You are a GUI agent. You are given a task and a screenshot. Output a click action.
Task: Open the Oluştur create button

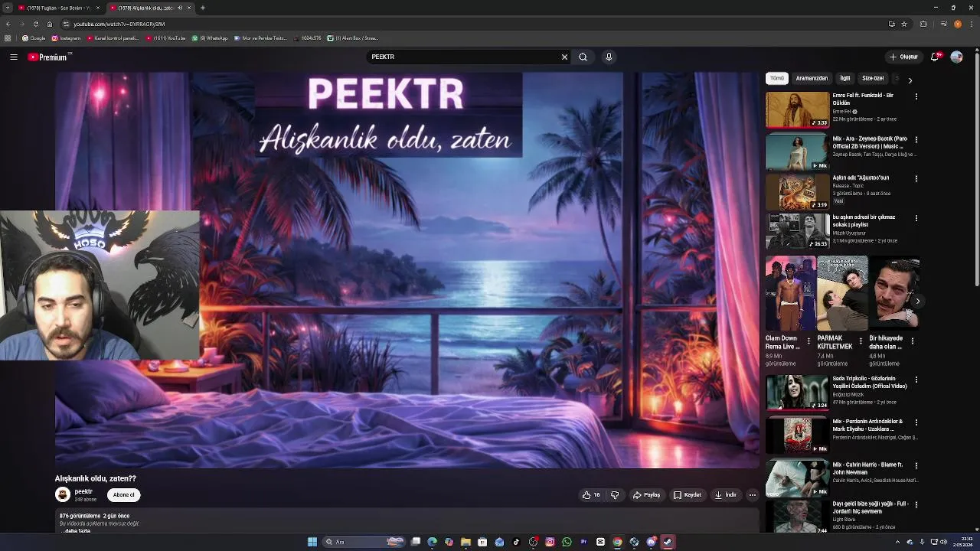click(x=903, y=57)
